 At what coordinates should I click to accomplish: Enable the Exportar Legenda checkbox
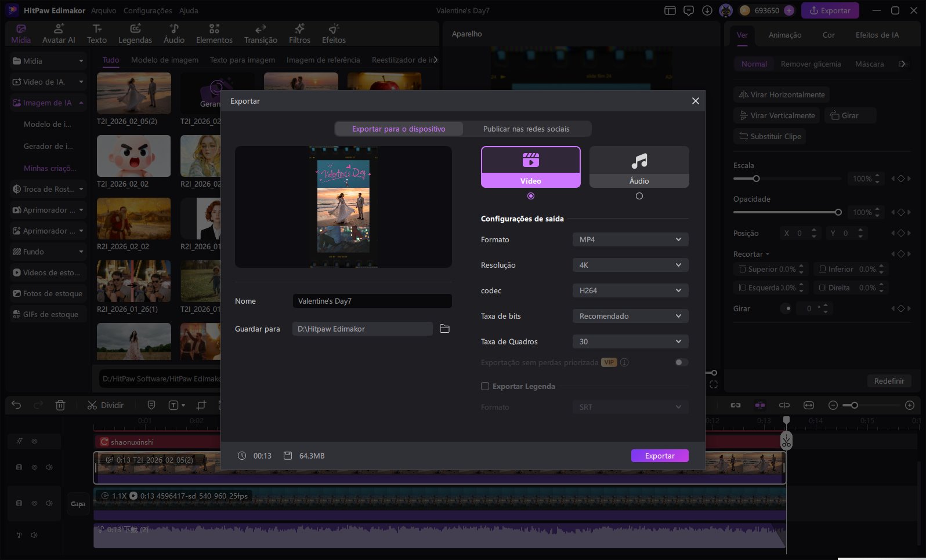pos(485,386)
